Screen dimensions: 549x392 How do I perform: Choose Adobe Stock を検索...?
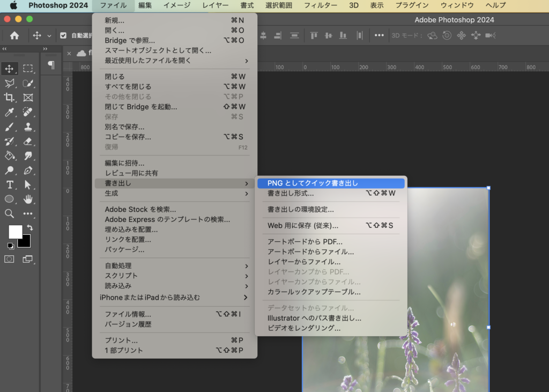pos(174,210)
